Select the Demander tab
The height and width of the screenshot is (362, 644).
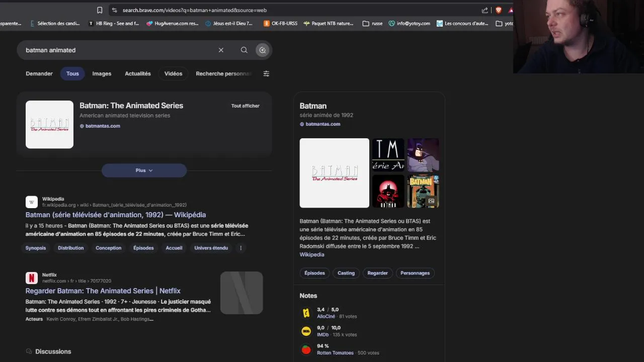(39, 73)
